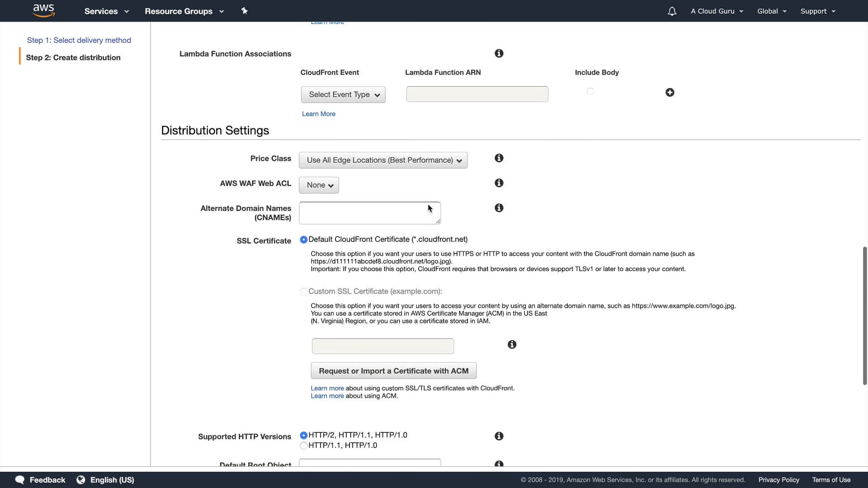This screenshot has width=868, height=488.
Task: Open the AWS WAF Web ACL dropdown
Action: [x=319, y=185]
